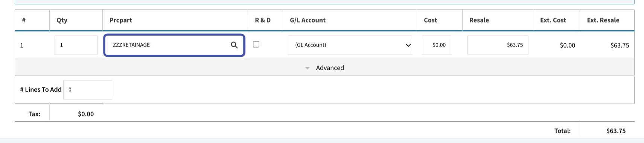
Task: Expand the Advanced section
Action: pos(324,68)
